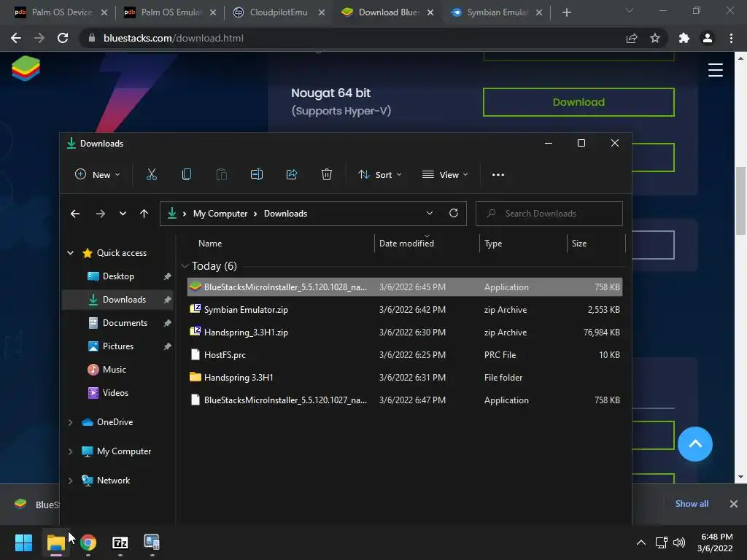747x560 pixels.
Task: Click the Chrome icon in the taskbar
Action: 88,542
